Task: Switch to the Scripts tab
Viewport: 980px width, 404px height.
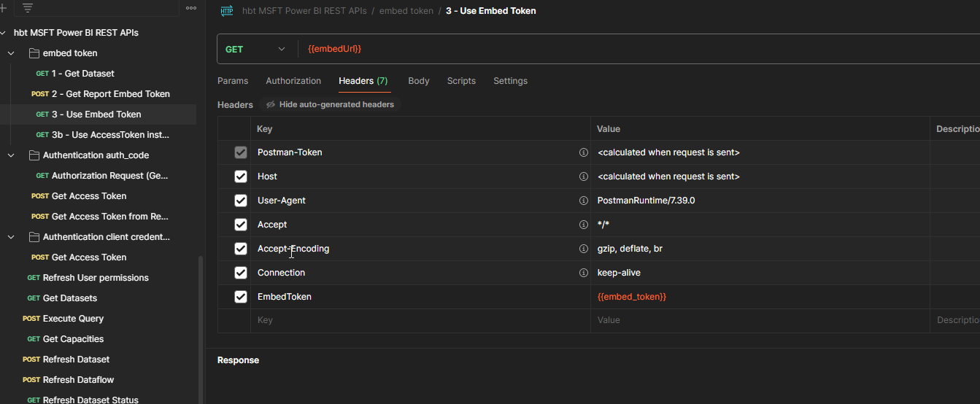Action: 461,81
